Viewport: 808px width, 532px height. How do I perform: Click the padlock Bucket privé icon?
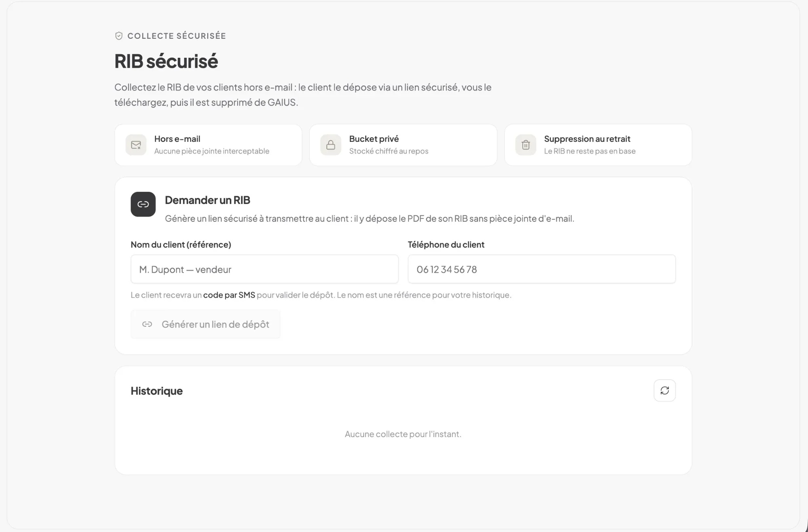click(331, 145)
